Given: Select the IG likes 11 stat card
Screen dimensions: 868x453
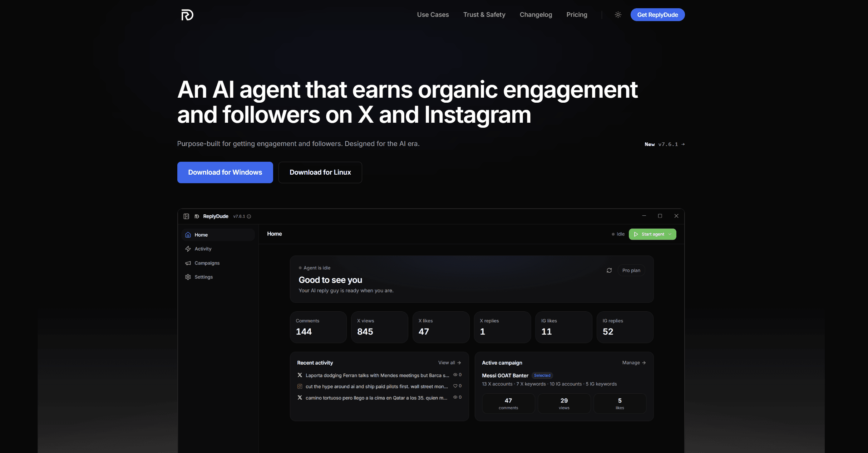Looking at the screenshot, I should [x=564, y=327].
